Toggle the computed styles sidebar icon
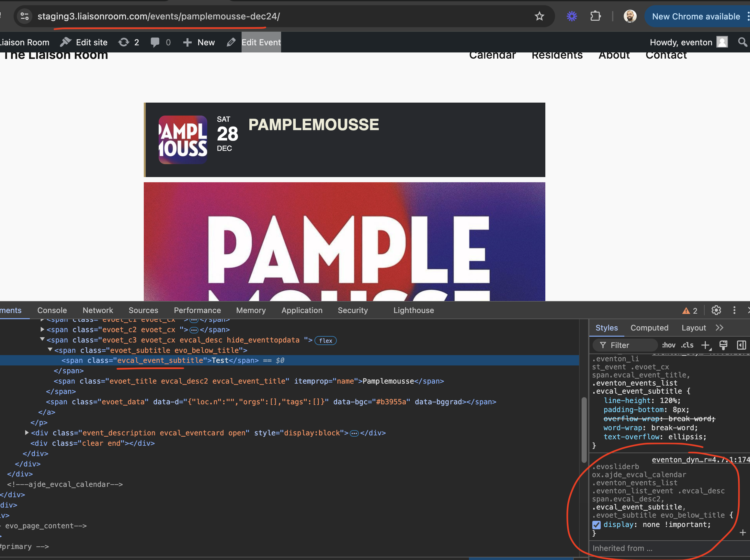 point(742,345)
